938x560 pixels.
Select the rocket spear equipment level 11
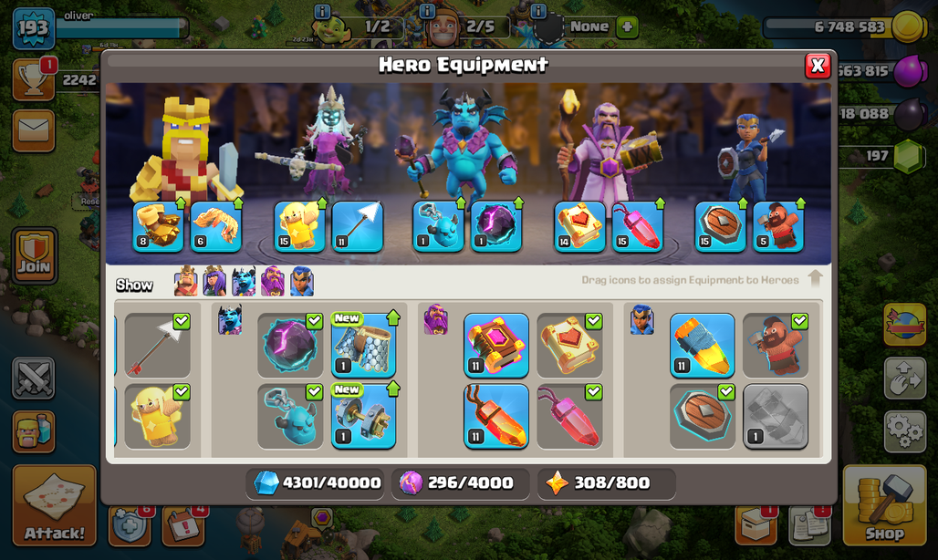pos(703,346)
